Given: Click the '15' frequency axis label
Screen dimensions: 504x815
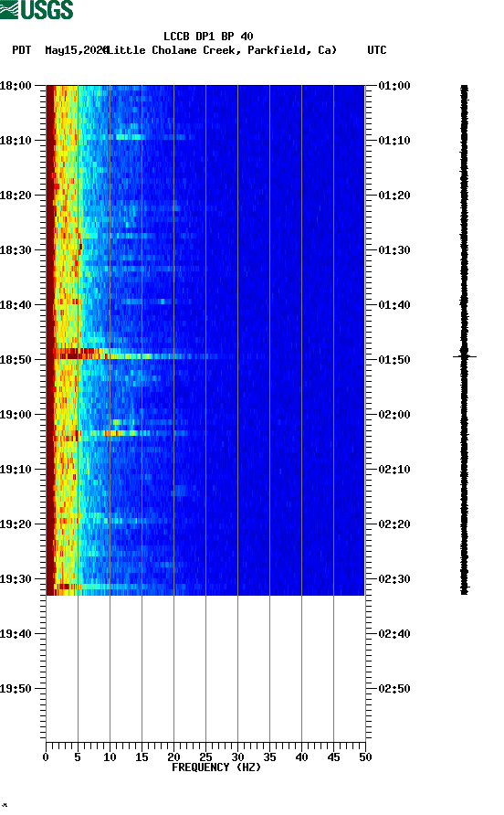Looking at the screenshot, I should (x=142, y=757).
